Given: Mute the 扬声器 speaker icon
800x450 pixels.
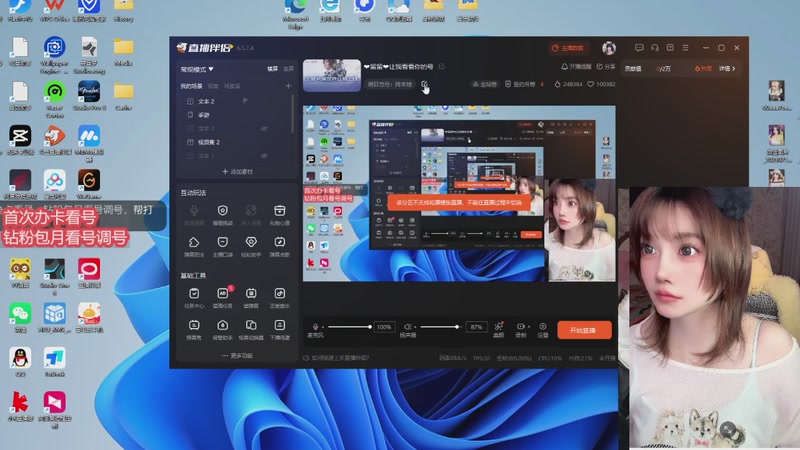Looking at the screenshot, I should click(407, 327).
